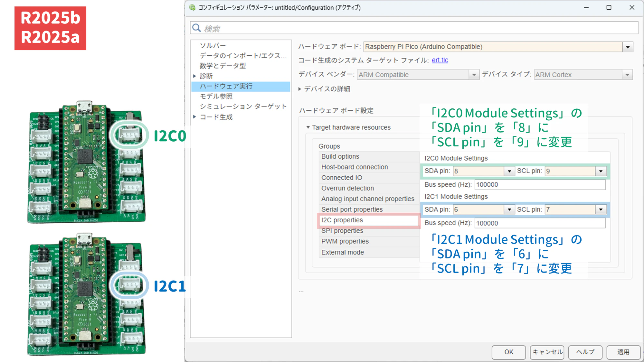Select SPI properties group

coord(369,231)
